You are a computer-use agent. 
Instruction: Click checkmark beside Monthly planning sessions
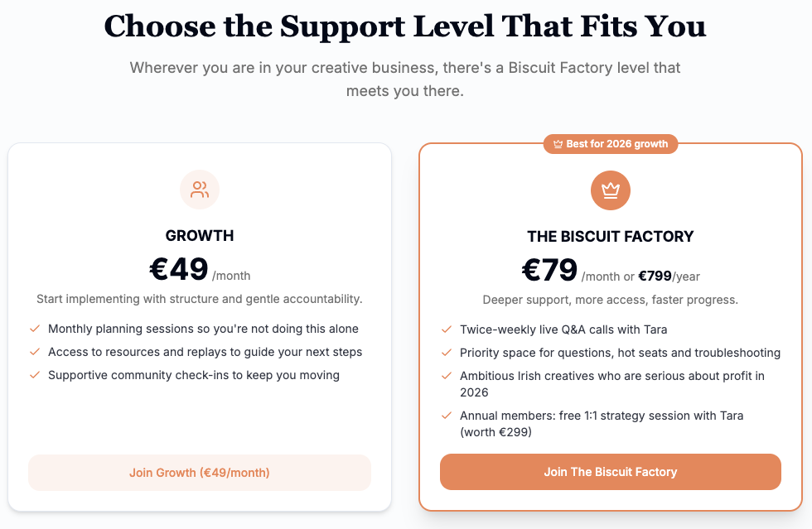tap(35, 329)
